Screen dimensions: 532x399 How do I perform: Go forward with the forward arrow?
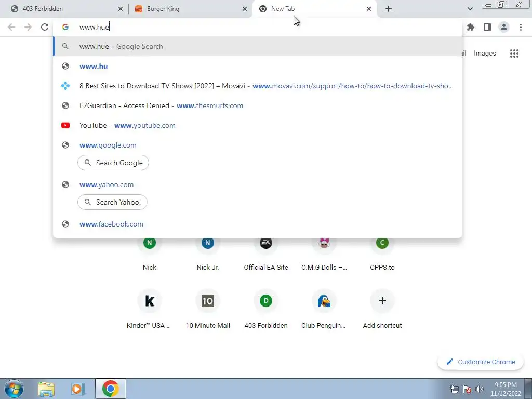pos(28,27)
